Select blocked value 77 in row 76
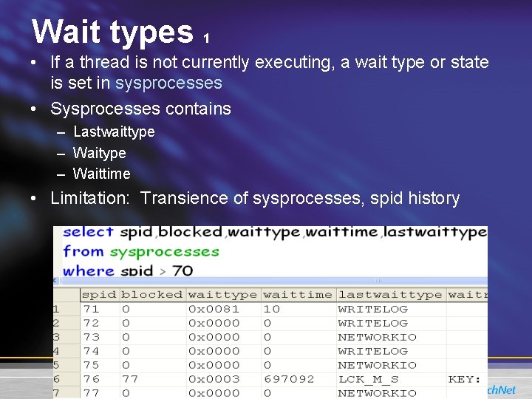 (x=153, y=379)
